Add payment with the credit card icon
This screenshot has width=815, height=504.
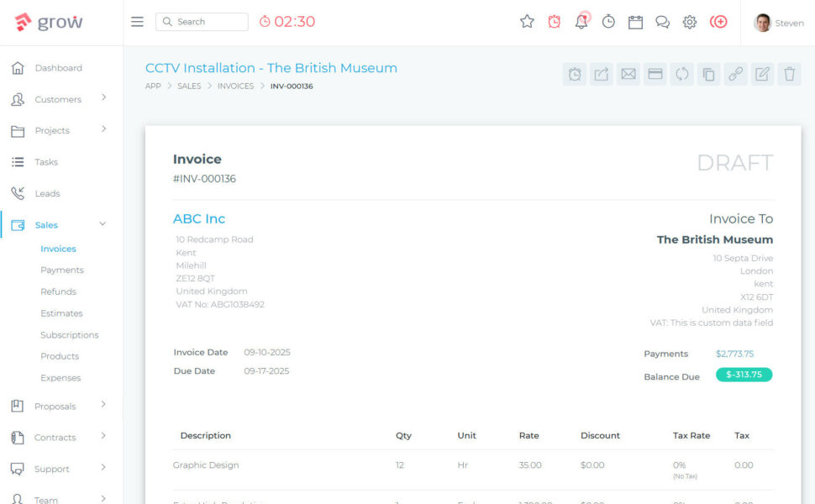(x=655, y=74)
